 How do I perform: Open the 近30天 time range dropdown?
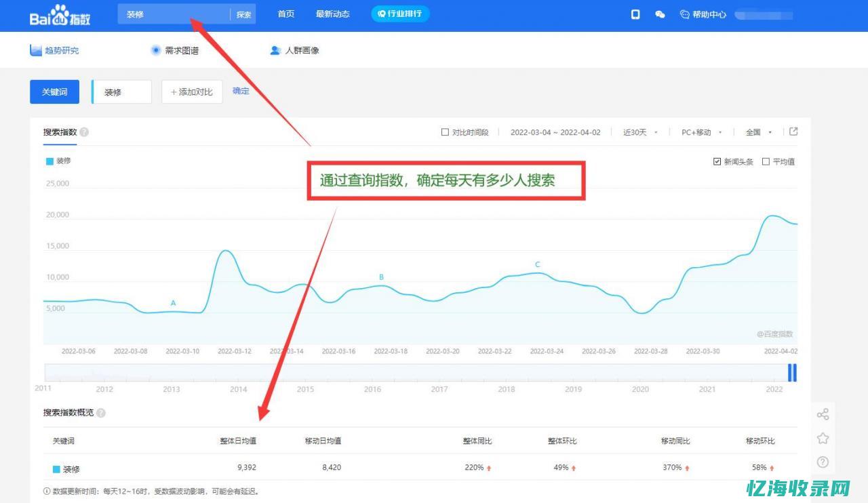(637, 132)
